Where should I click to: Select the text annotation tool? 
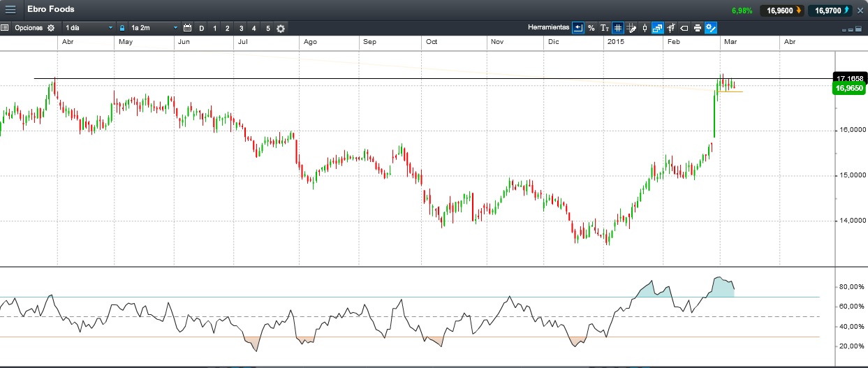605,28
